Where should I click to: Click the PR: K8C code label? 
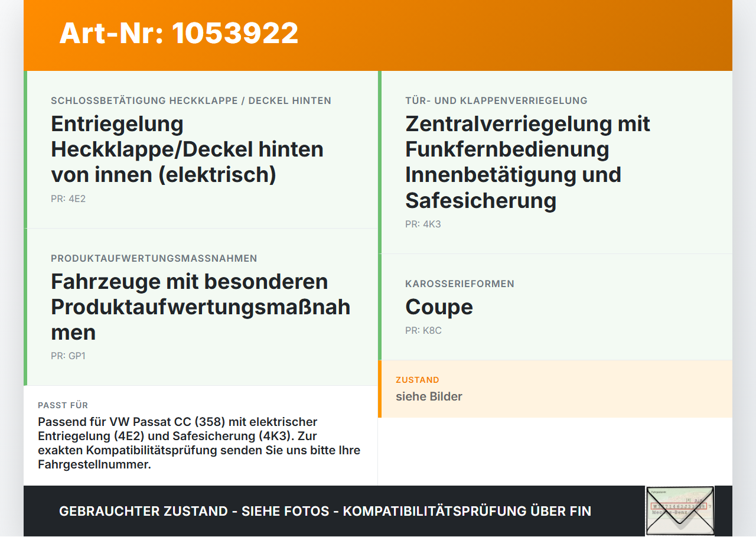[x=423, y=331]
